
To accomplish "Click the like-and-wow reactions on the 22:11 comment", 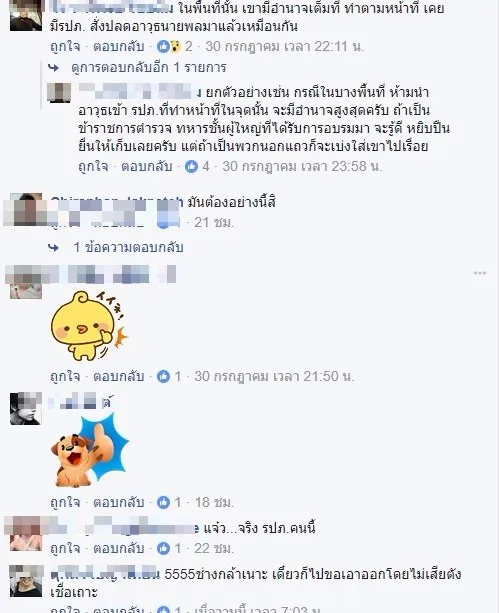I will click(x=174, y=47).
